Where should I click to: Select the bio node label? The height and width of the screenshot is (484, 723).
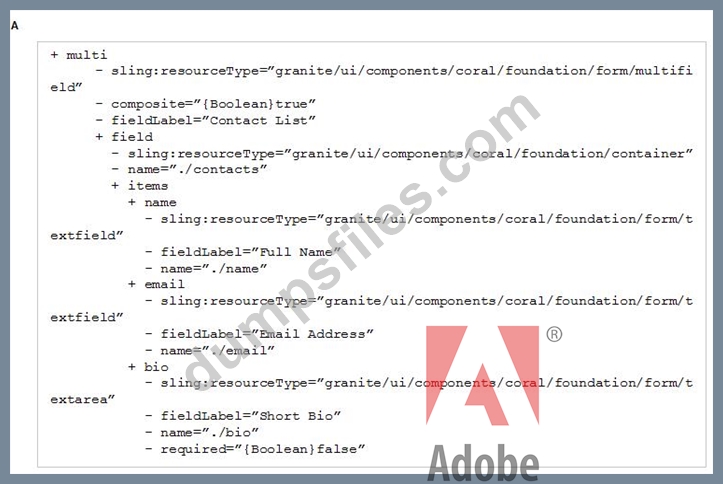click(x=156, y=367)
